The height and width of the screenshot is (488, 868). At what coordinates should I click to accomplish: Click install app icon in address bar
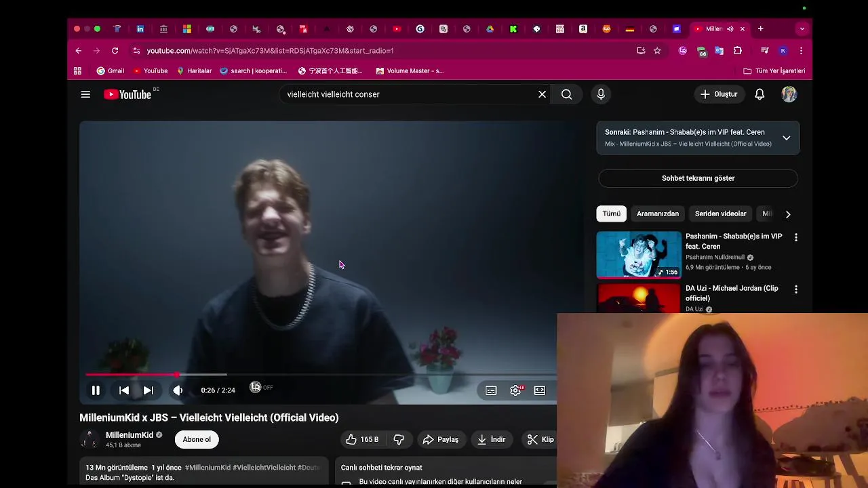click(641, 51)
